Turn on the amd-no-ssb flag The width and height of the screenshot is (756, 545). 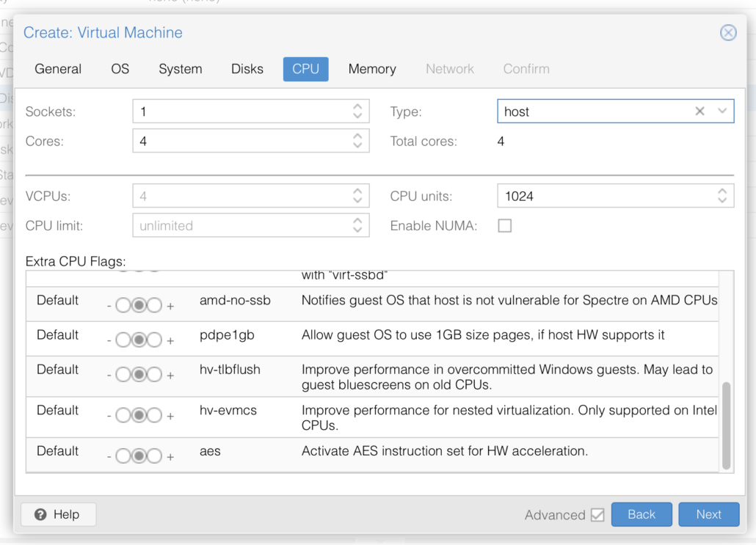tap(154, 306)
